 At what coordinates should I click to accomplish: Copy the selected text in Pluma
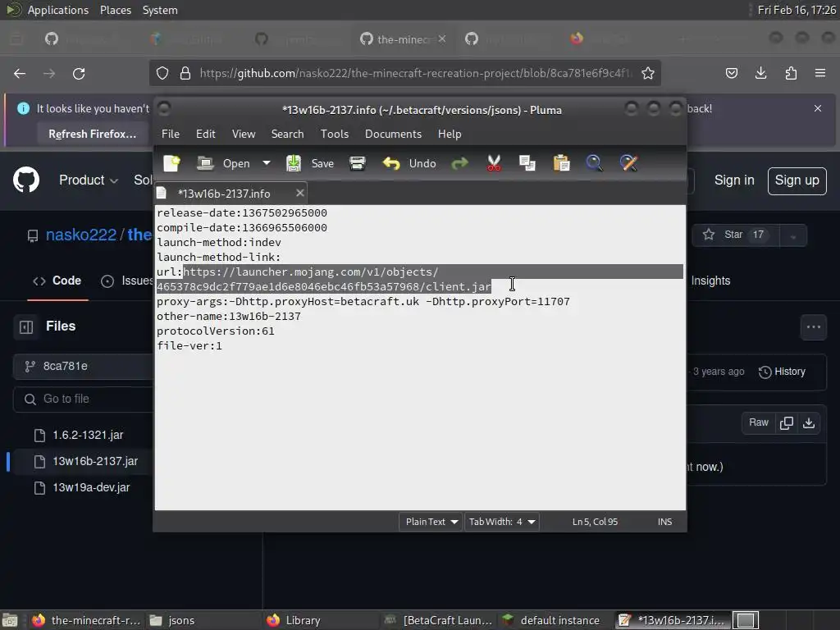click(527, 163)
